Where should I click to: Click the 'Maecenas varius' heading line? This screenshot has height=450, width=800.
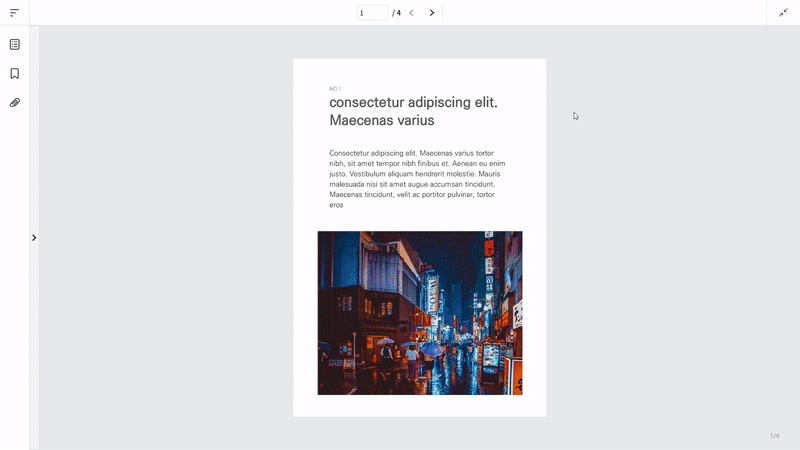(381, 121)
